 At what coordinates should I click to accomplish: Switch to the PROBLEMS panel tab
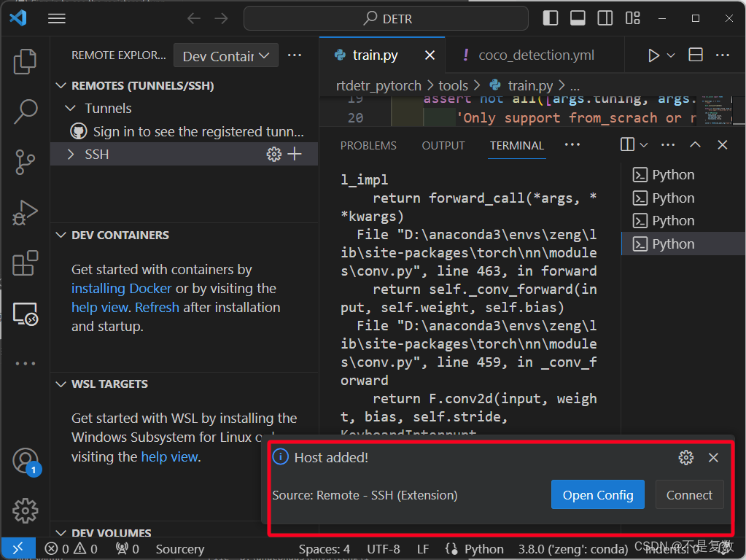click(368, 145)
